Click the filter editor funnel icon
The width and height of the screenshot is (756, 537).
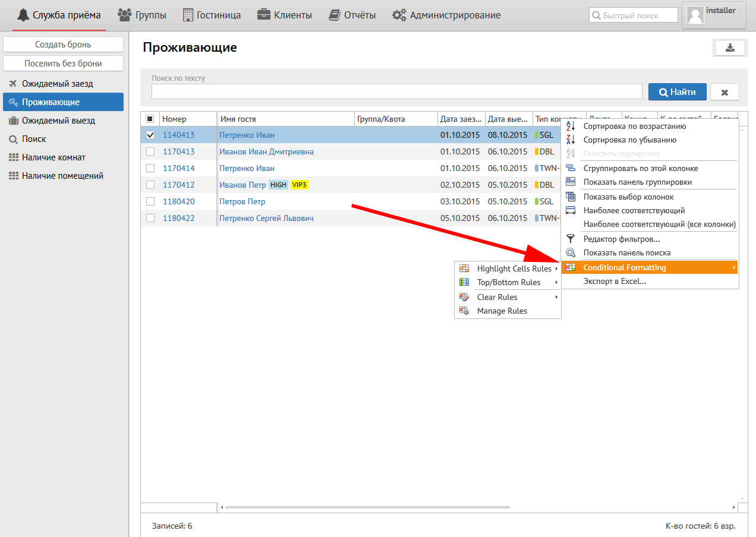click(571, 239)
